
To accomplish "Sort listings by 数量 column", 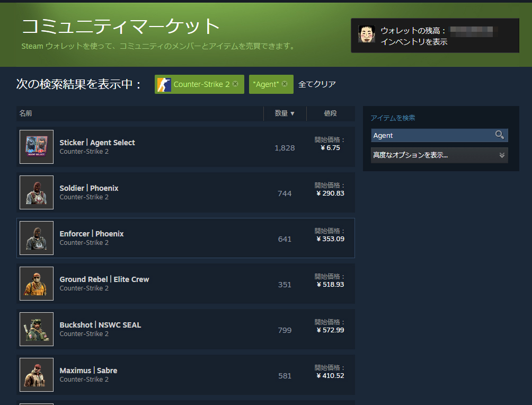I will click(x=285, y=113).
